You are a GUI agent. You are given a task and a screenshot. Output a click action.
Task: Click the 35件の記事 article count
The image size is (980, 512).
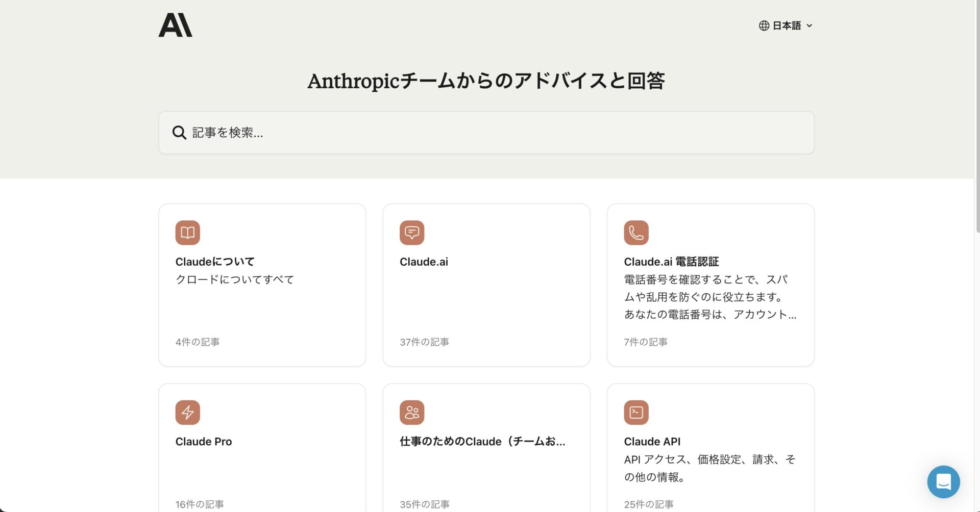pos(425,504)
